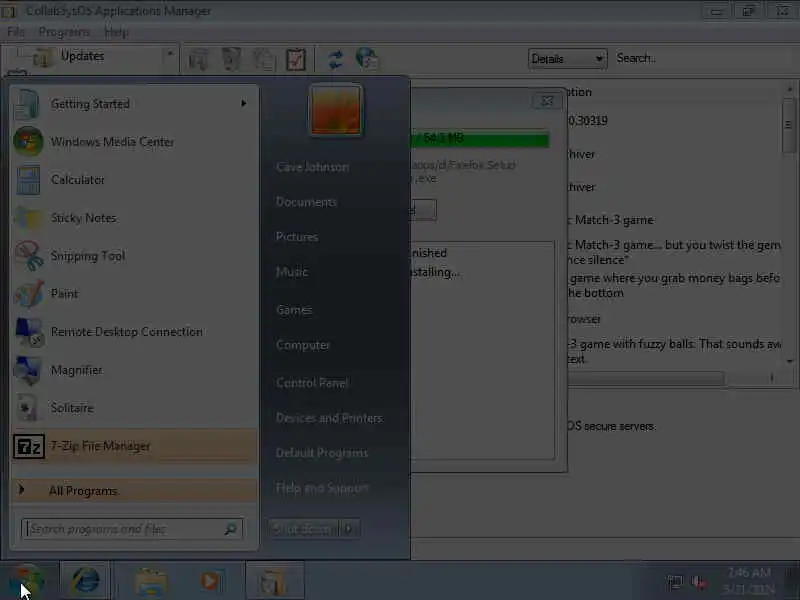Click the Start menu search magnifier icon
800x600 pixels.
tap(231, 529)
